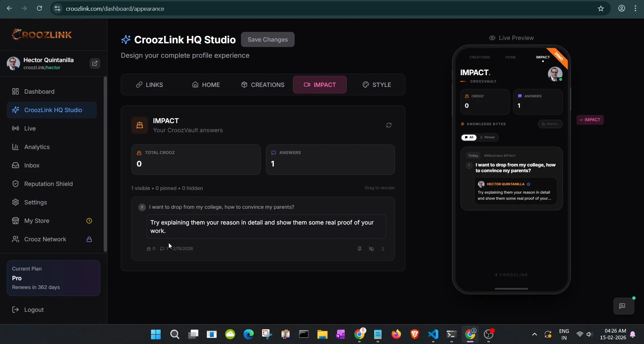Switch to the STYLE tab
The image size is (644, 344).
tap(377, 85)
